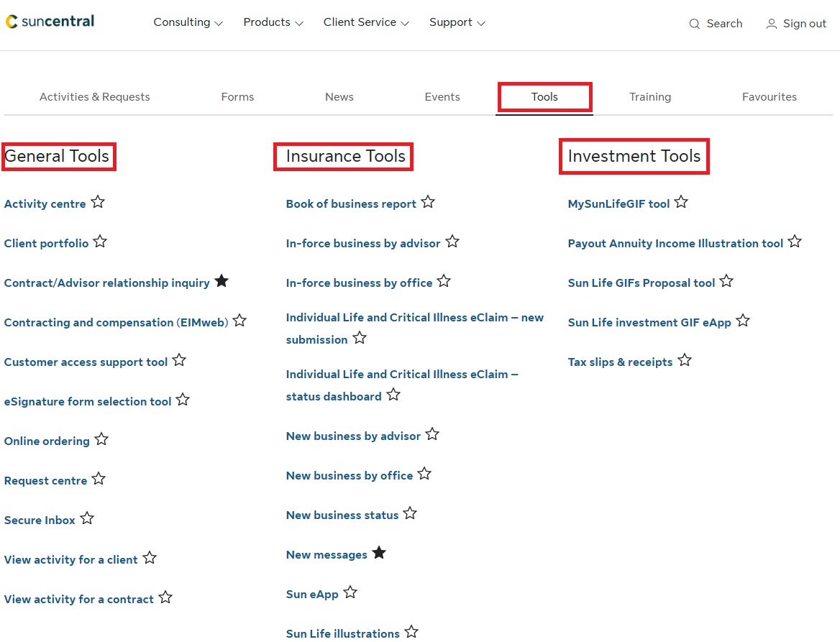The height and width of the screenshot is (642, 840).
Task: Toggle favourite star for Secure Inbox
Action: pyautogui.click(x=87, y=519)
